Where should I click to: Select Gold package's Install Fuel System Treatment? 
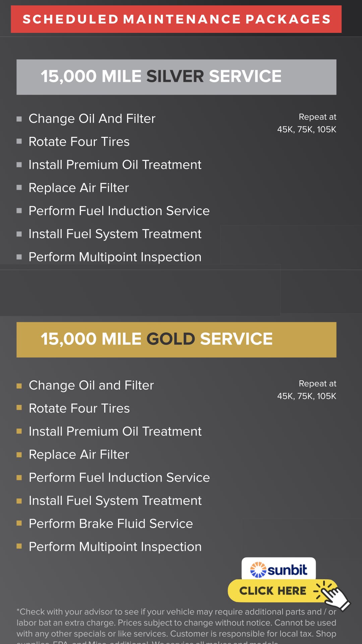click(x=115, y=500)
